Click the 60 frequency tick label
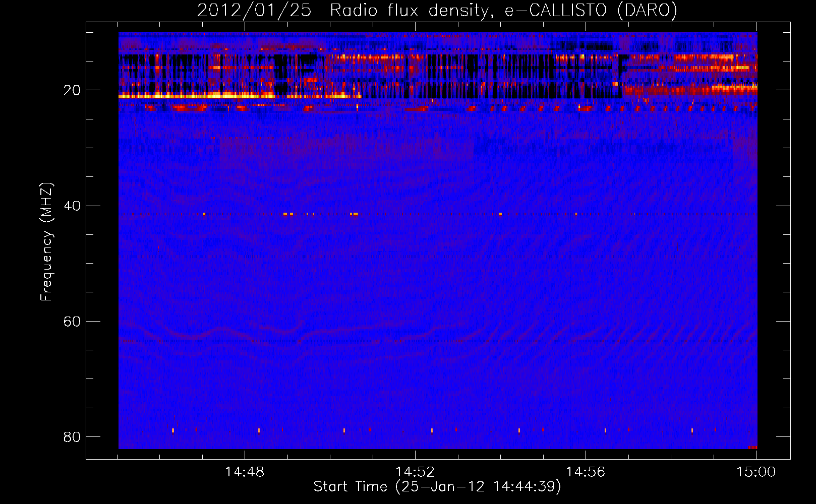Viewport: 816px width, 504px height. coord(72,322)
